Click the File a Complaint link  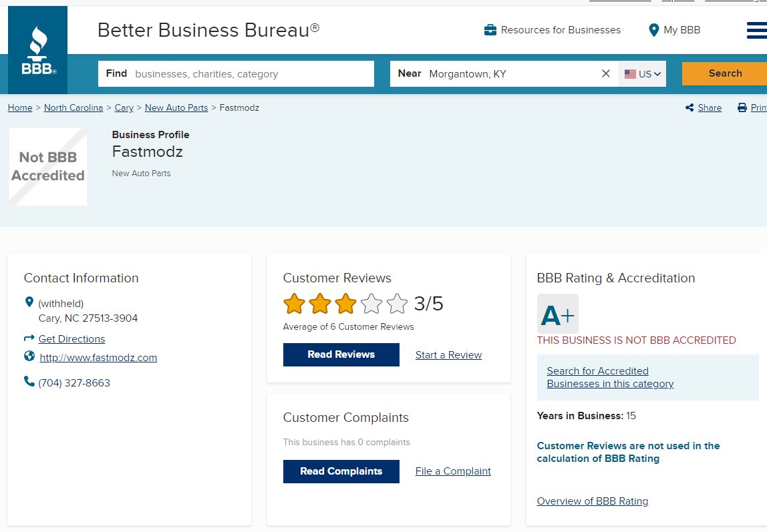[x=453, y=471]
